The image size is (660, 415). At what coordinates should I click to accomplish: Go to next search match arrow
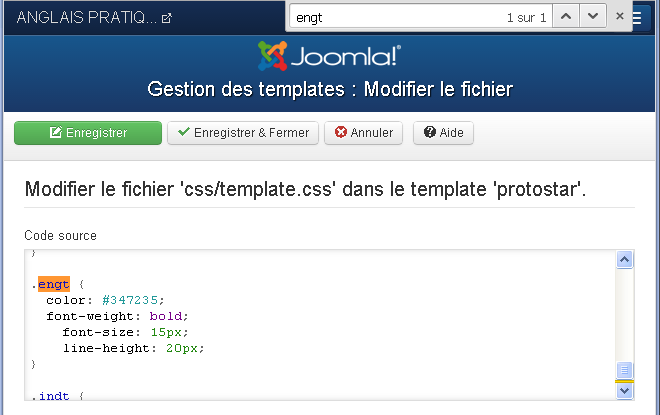pos(593,17)
